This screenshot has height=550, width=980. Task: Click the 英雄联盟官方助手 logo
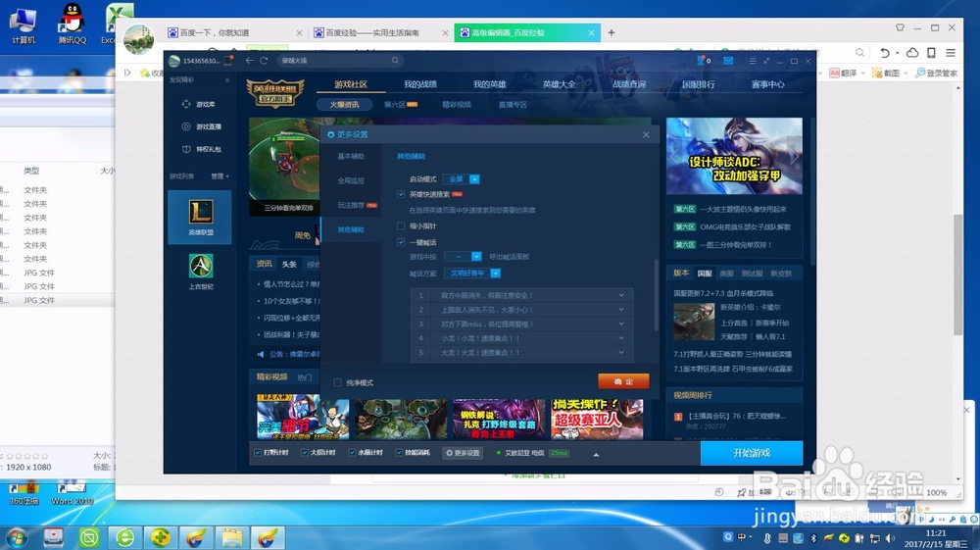tap(275, 94)
